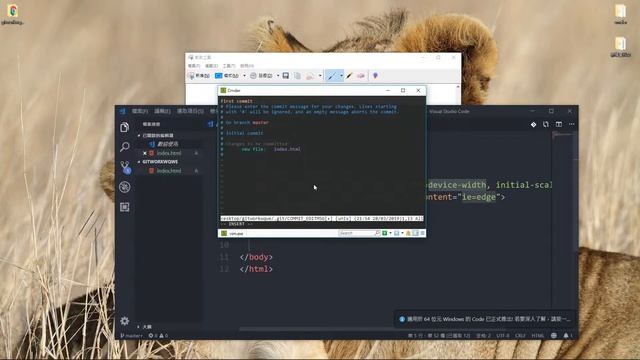Open the Tools menu in Snipping Tool

coord(229,66)
